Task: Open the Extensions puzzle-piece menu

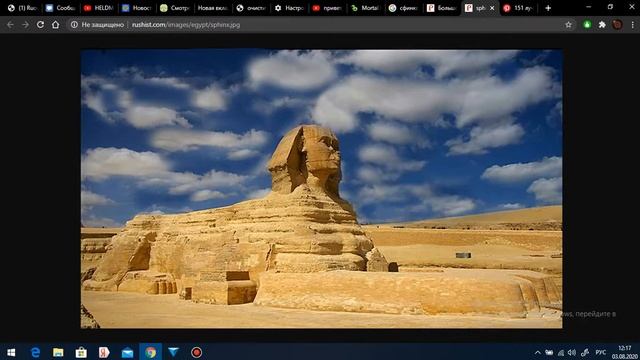Action: (x=602, y=25)
